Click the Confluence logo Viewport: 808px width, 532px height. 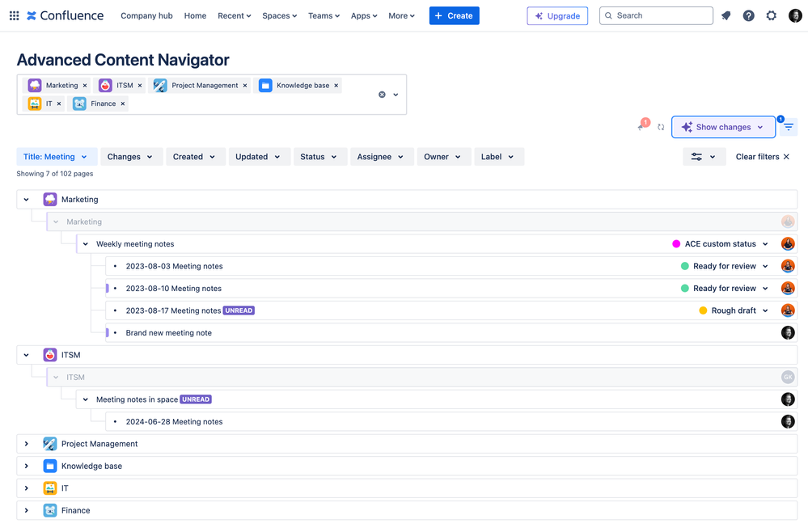pyautogui.click(x=65, y=15)
